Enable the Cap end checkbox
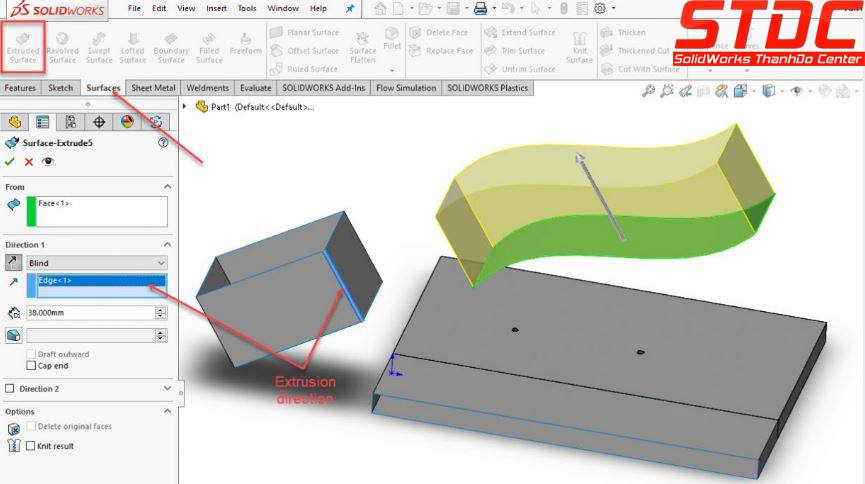 pos(31,366)
